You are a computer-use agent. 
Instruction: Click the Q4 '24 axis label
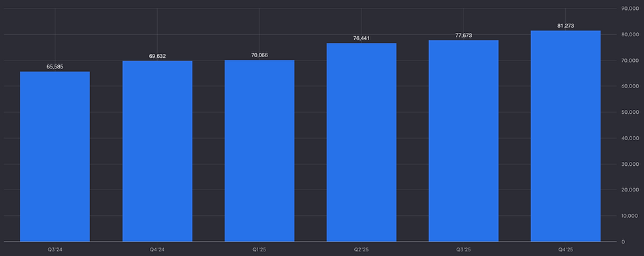pyautogui.click(x=157, y=249)
